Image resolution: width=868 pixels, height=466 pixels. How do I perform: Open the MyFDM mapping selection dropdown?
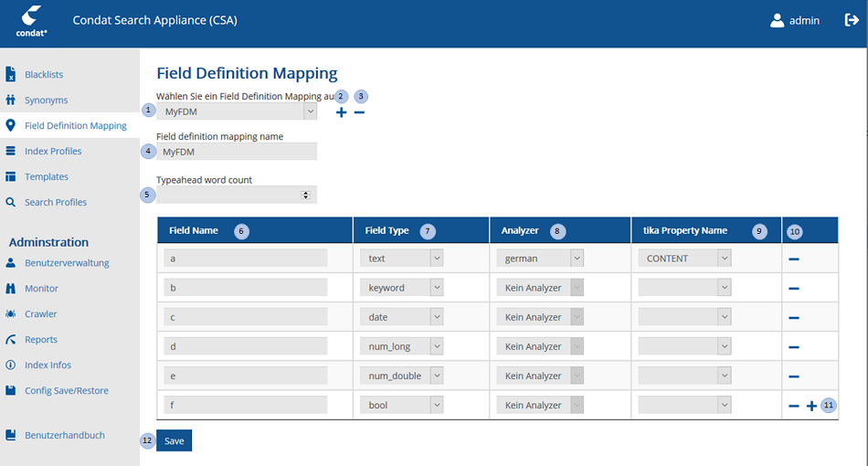pos(237,111)
